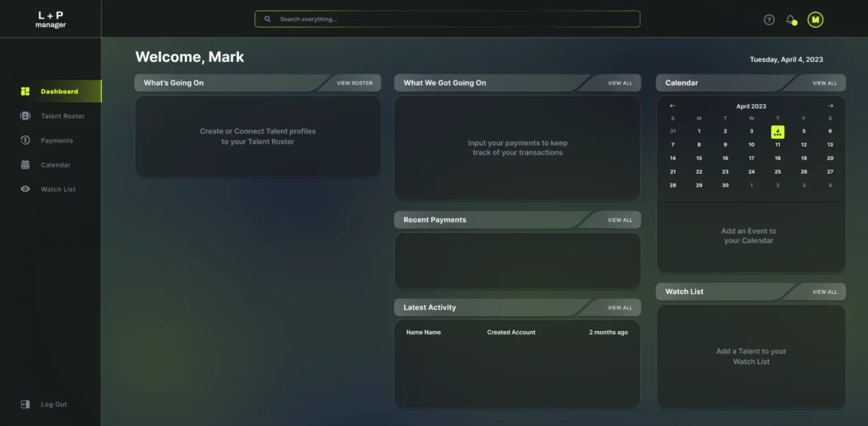Click View All in Watch List panel
Screen dimensions: 868x426
point(825,292)
